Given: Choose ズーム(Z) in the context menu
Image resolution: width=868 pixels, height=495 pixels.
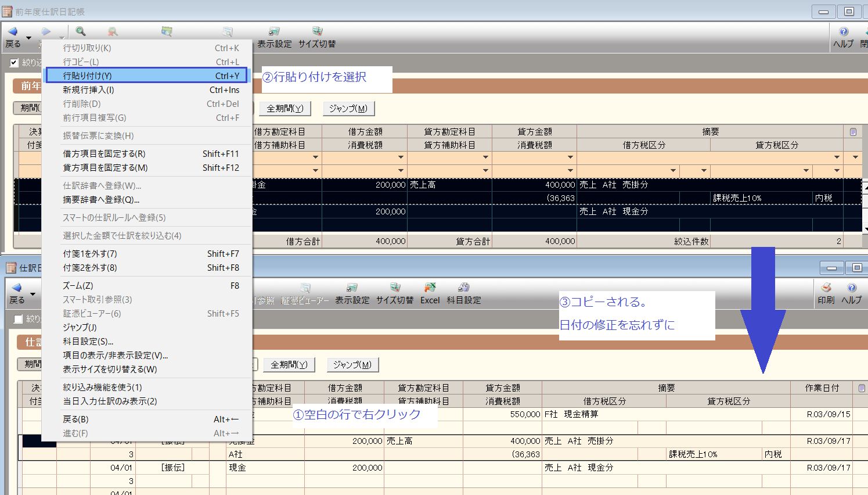Looking at the screenshot, I should [x=147, y=286].
